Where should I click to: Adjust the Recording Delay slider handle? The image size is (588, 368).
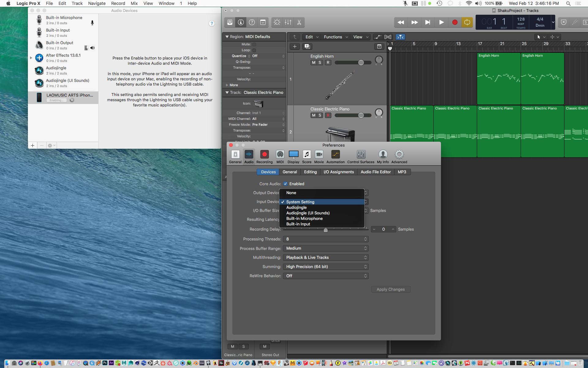click(x=326, y=230)
